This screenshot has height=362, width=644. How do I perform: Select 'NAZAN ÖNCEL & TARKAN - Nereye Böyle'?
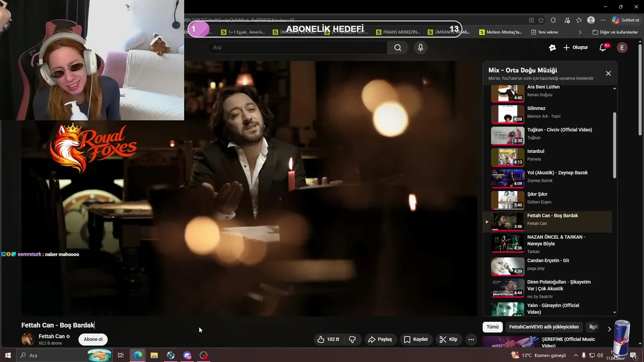pos(547,244)
